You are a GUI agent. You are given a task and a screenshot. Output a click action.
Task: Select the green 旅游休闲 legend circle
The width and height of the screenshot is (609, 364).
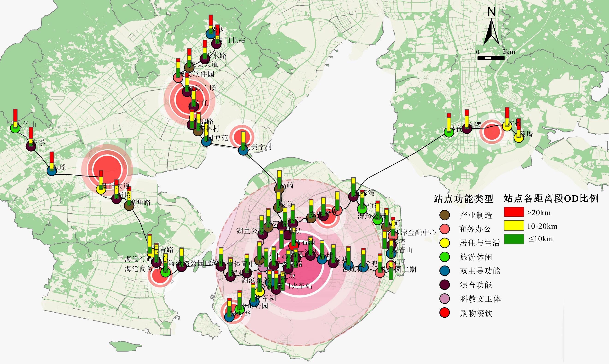445,257
